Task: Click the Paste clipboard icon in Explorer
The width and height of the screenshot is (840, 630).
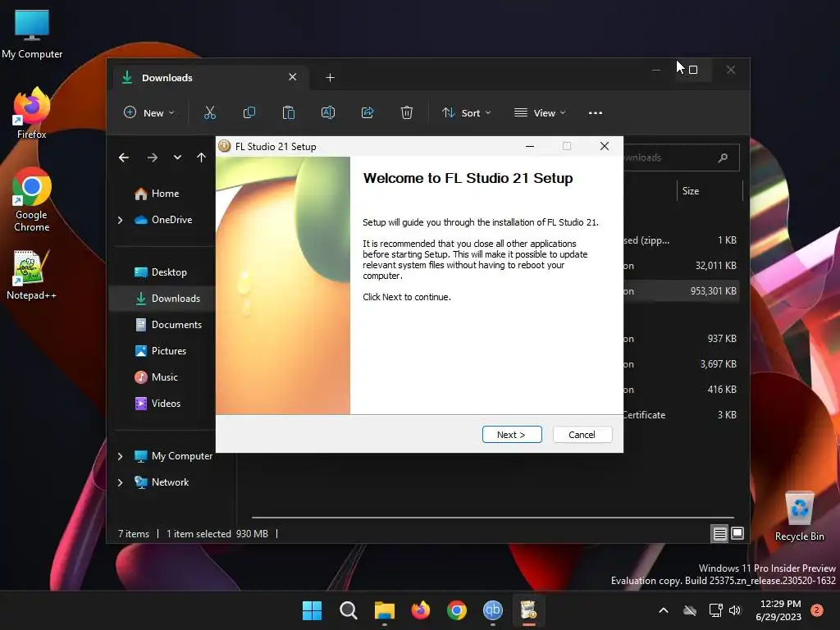Action: pyautogui.click(x=288, y=112)
